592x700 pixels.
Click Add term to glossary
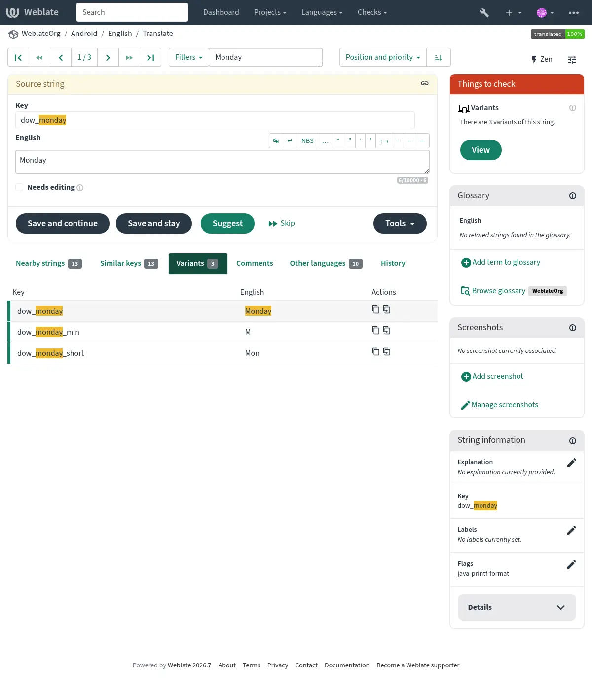pos(501,262)
